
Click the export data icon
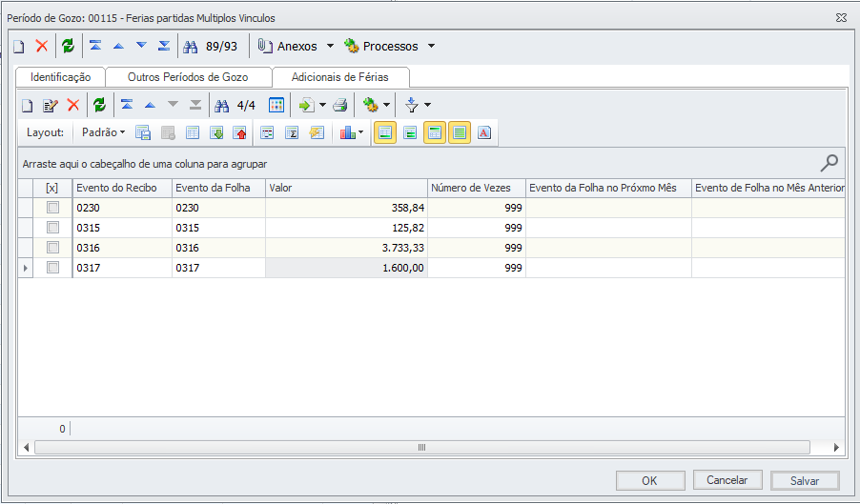pos(306,105)
